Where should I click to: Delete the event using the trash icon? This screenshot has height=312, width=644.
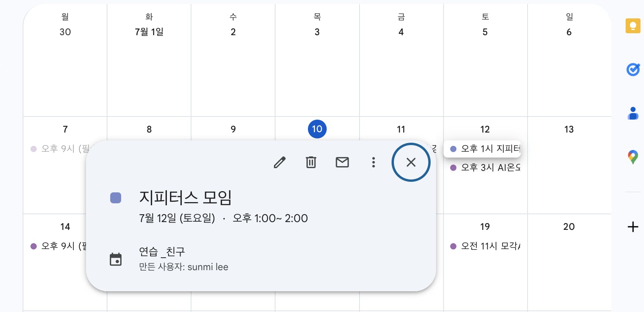point(311,162)
